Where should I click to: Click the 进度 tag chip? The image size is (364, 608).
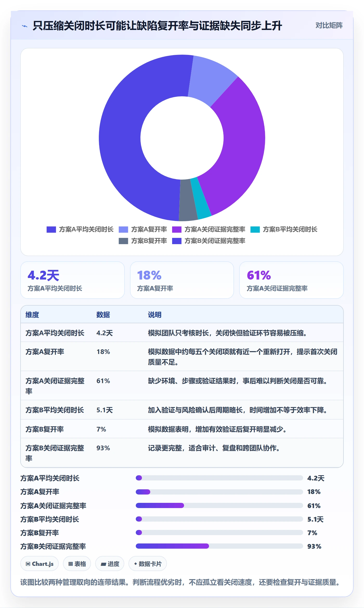110,564
